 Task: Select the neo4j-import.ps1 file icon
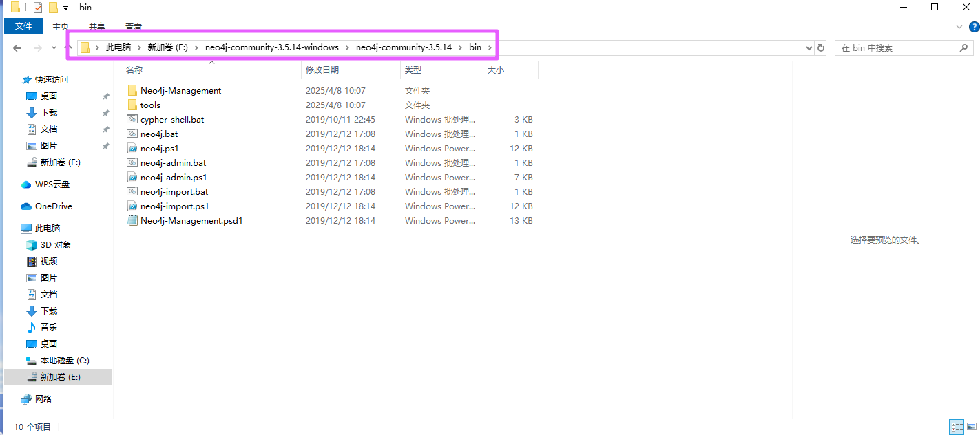[133, 206]
